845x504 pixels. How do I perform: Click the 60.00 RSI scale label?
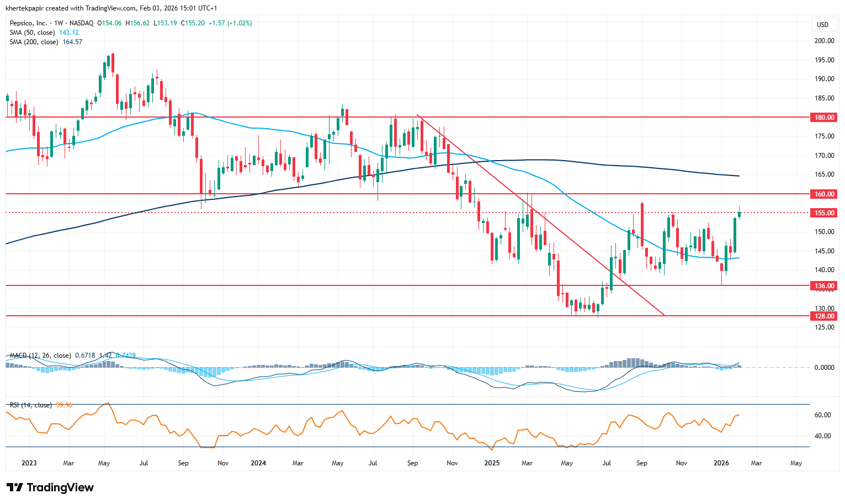coord(823,415)
